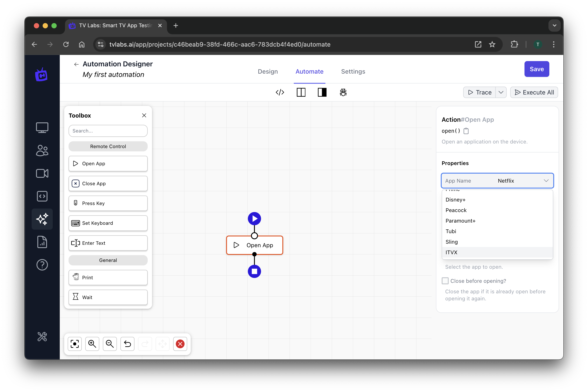
Task: Click the zoom-in icon on canvas
Action: tap(92, 344)
